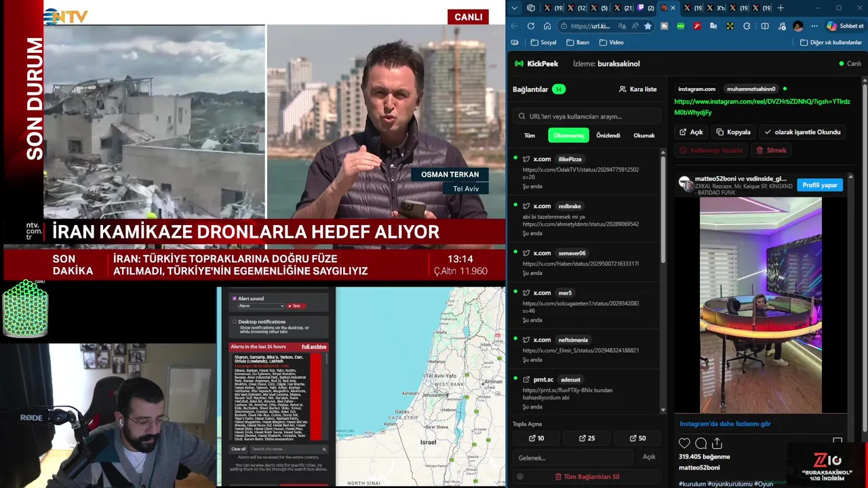Viewport: 868px width, 488px height.
Task: Open the browser profile avatar
Action: [x=798, y=26]
